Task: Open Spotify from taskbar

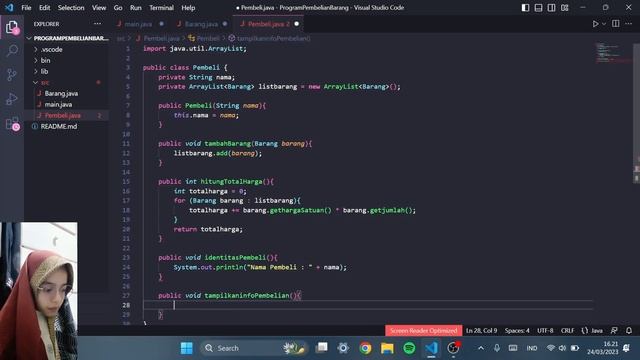Action: coord(409,348)
